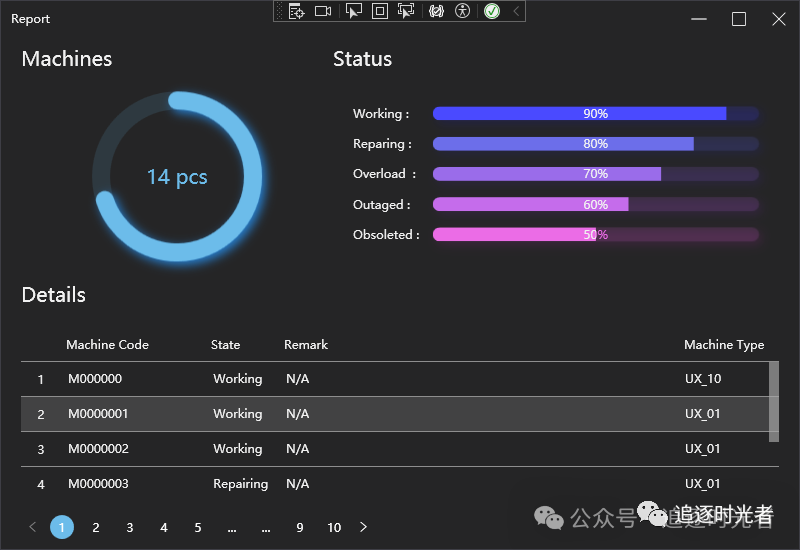Viewport: 800px width, 550px height.
Task: Click N/A remark in row 3
Action: pos(297,449)
